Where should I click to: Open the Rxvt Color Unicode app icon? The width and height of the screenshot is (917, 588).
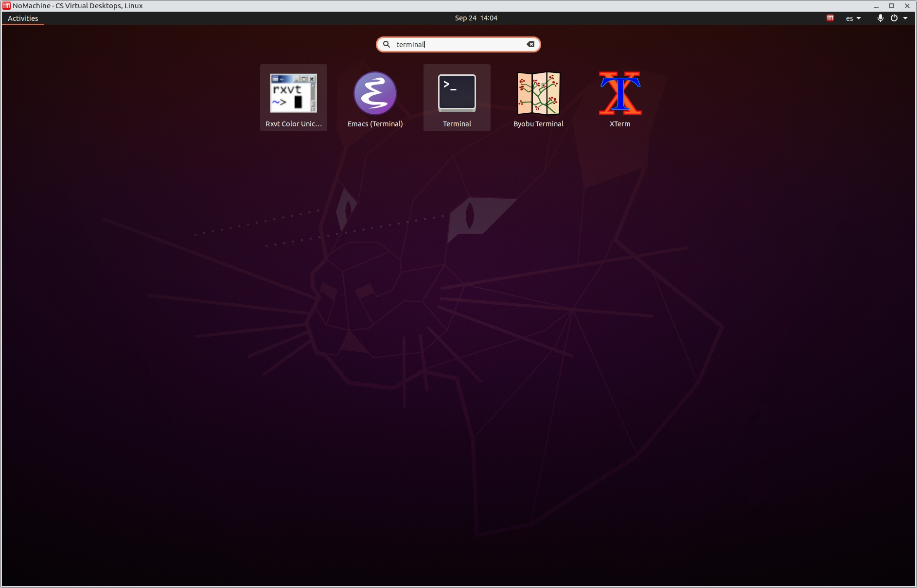point(293,93)
